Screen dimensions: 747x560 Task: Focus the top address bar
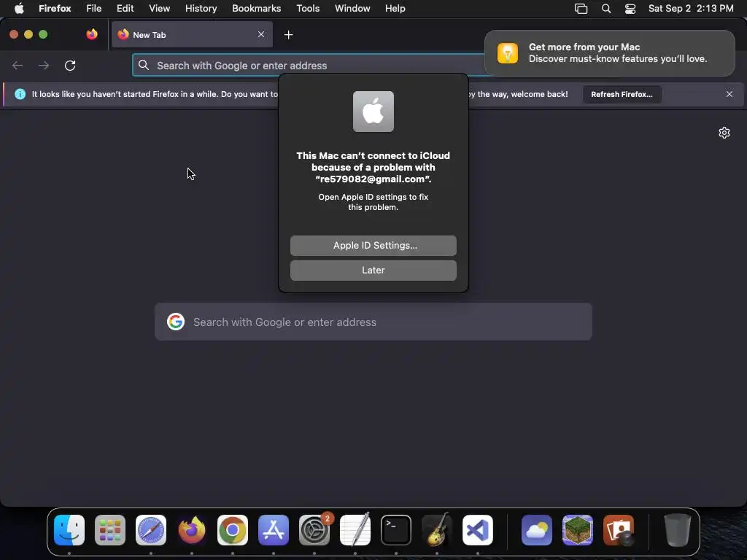click(x=309, y=65)
